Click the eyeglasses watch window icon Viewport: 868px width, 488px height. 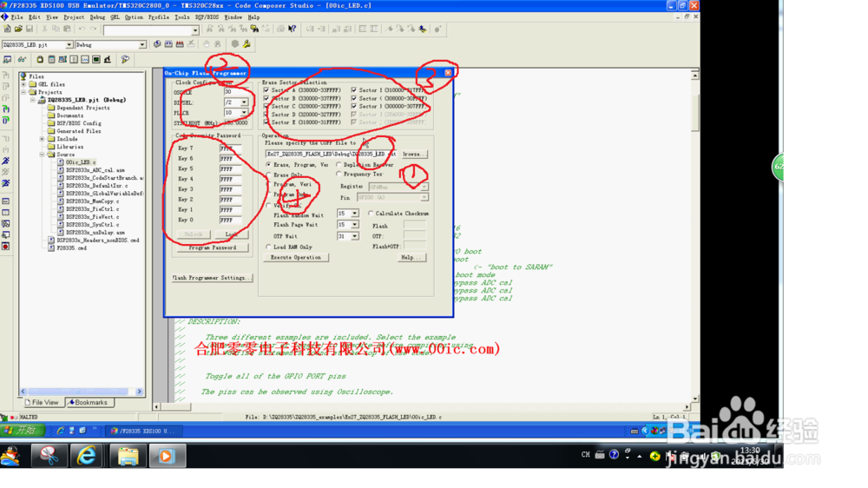(23, 59)
